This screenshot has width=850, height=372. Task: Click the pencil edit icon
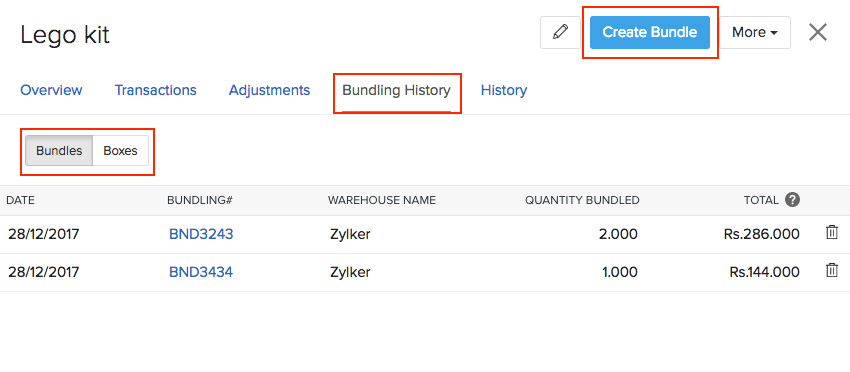560,33
